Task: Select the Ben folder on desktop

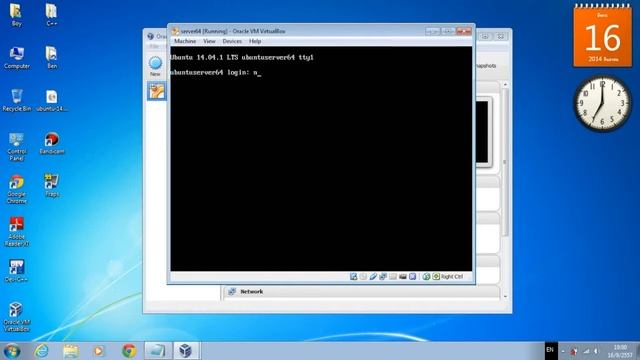Action: (x=51, y=57)
